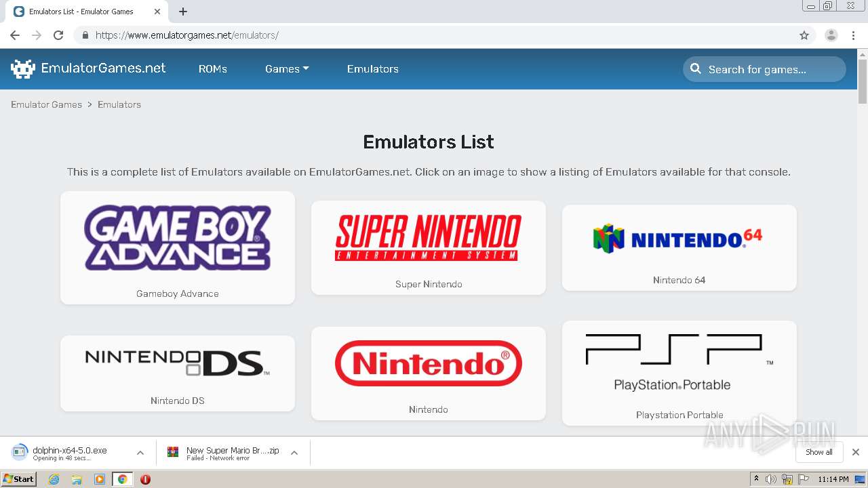Follow the Emulator Games breadcrumb link

[46, 104]
